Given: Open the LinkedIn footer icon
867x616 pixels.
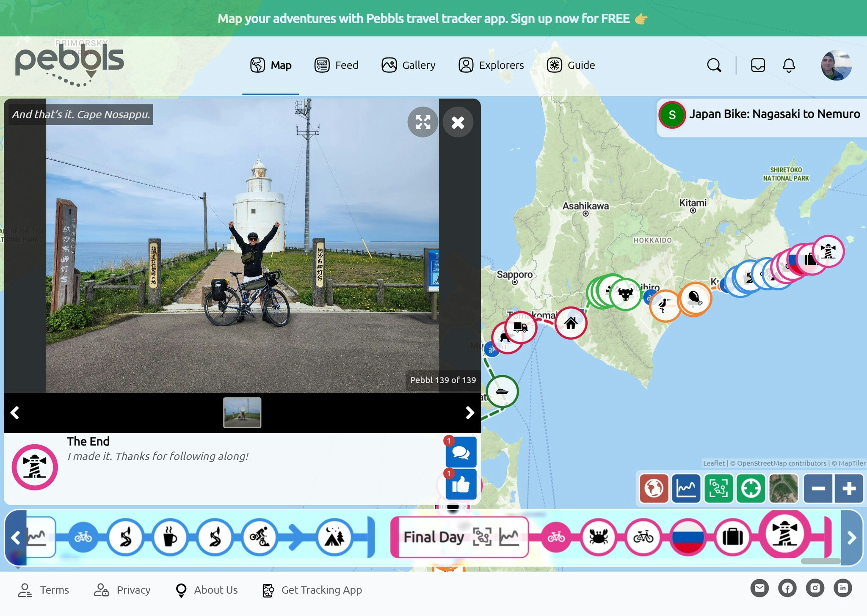Looking at the screenshot, I should click(843, 588).
